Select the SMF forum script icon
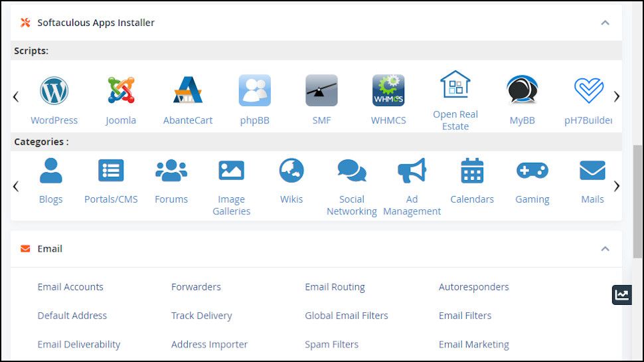644x362 pixels. pyautogui.click(x=321, y=90)
